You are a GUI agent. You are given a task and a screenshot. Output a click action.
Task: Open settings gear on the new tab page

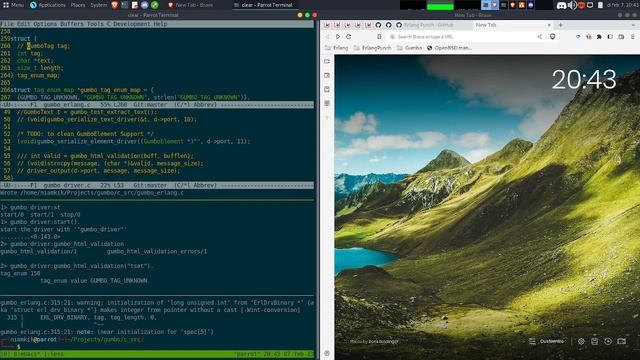(x=581, y=341)
